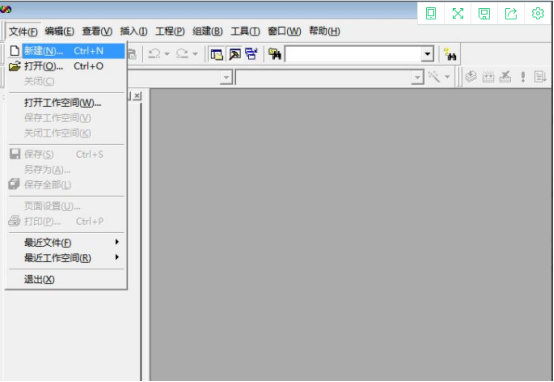Click inside the find text input field

353,54
